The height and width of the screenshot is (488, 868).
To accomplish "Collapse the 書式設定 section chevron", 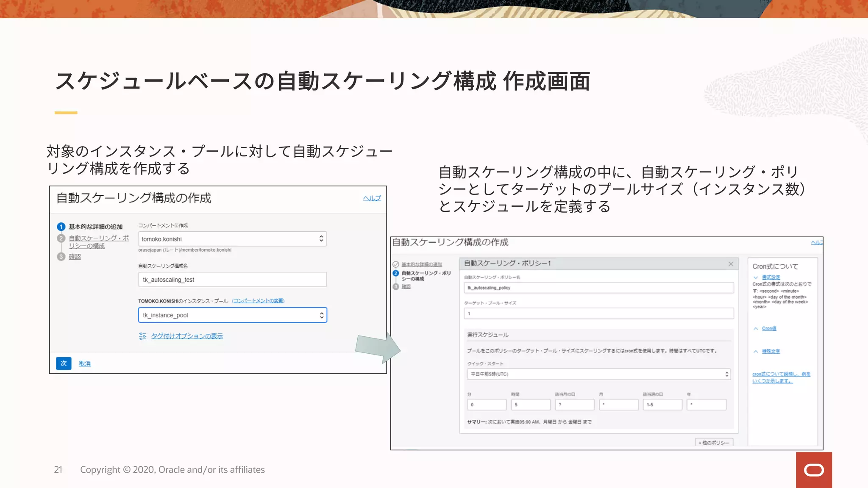I will (756, 277).
